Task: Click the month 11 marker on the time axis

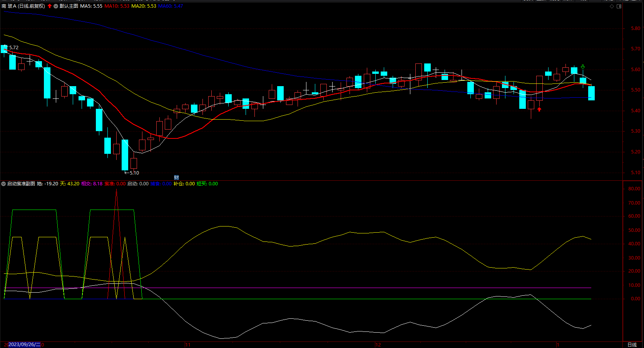Action: (x=188, y=345)
